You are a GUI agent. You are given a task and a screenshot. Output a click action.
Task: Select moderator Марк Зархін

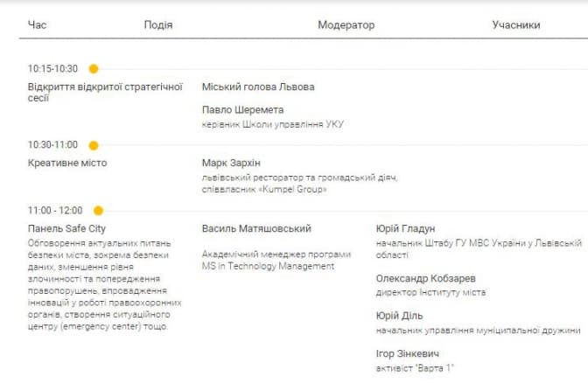click(231, 164)
